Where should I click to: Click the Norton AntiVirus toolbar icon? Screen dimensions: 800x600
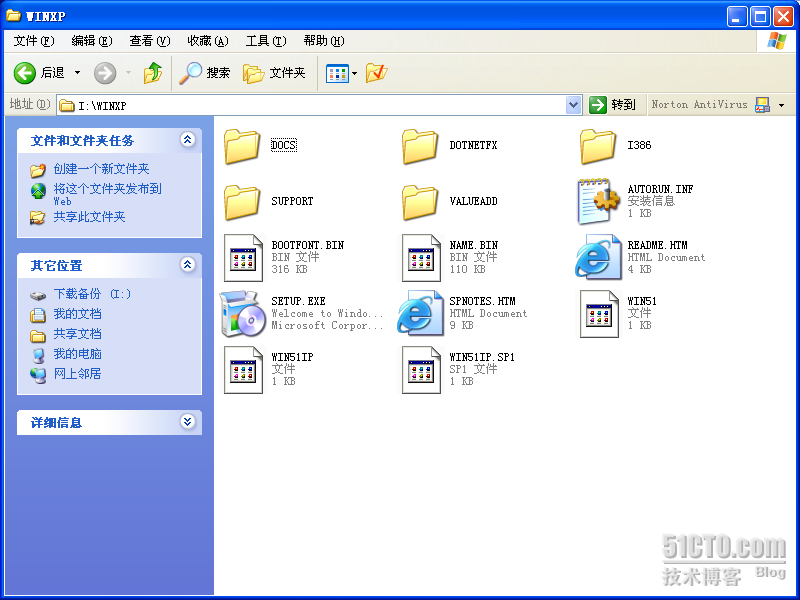coord(762,105)
